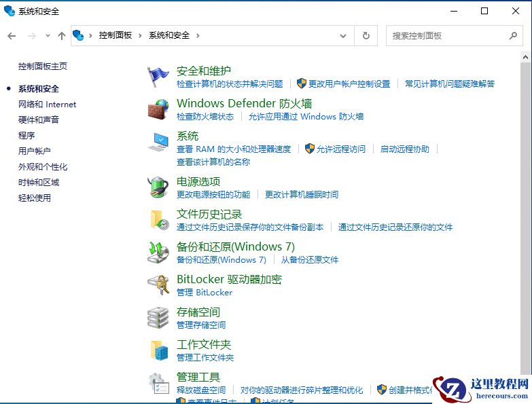
Task: Expand chevron after 系统和安全 in breadcrumb
Action: pos(198,35)
